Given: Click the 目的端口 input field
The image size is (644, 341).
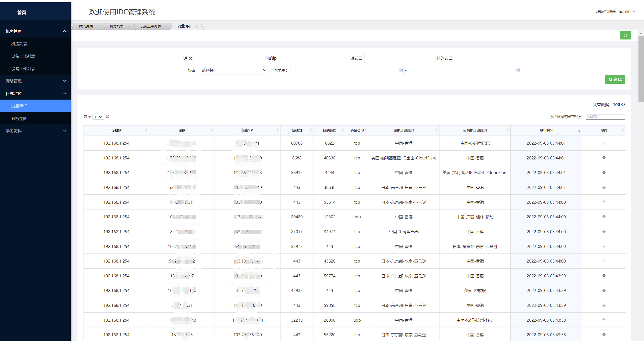Looking at the screenshot, I should (490, 58).
